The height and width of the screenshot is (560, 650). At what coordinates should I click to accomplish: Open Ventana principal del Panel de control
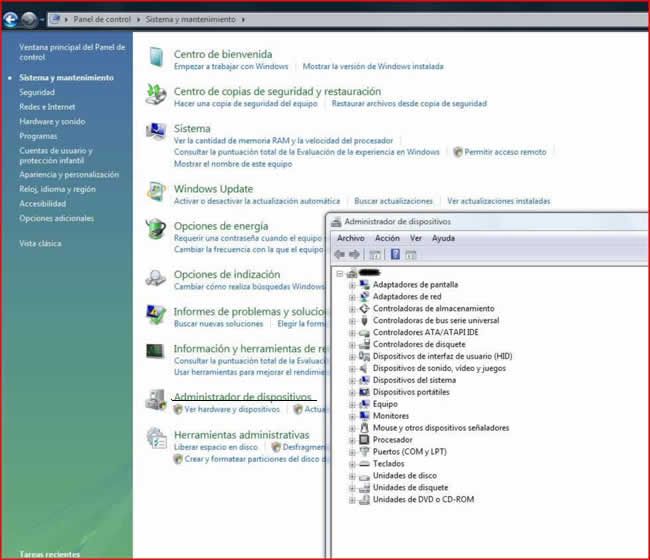pos(72,52)
